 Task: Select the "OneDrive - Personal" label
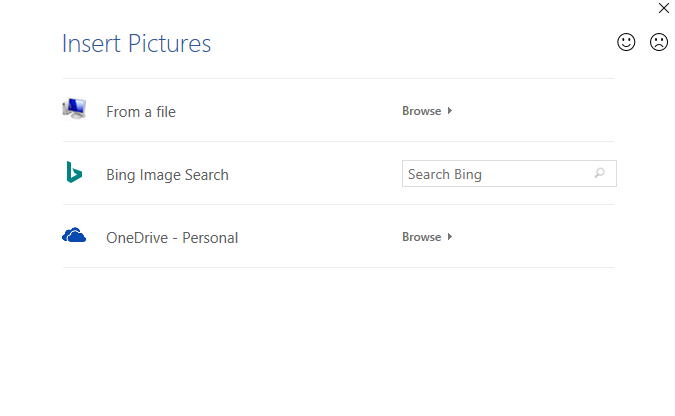pyautogui.click(x=172, y=238)
